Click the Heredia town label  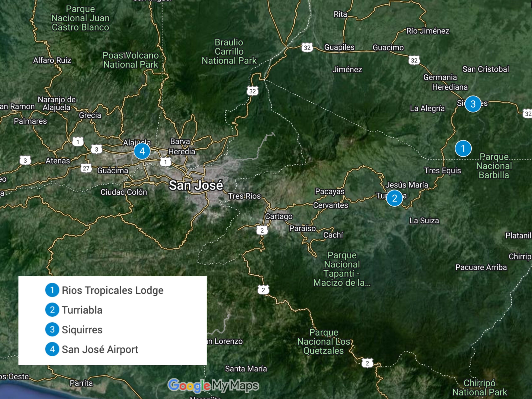[182, 151]
